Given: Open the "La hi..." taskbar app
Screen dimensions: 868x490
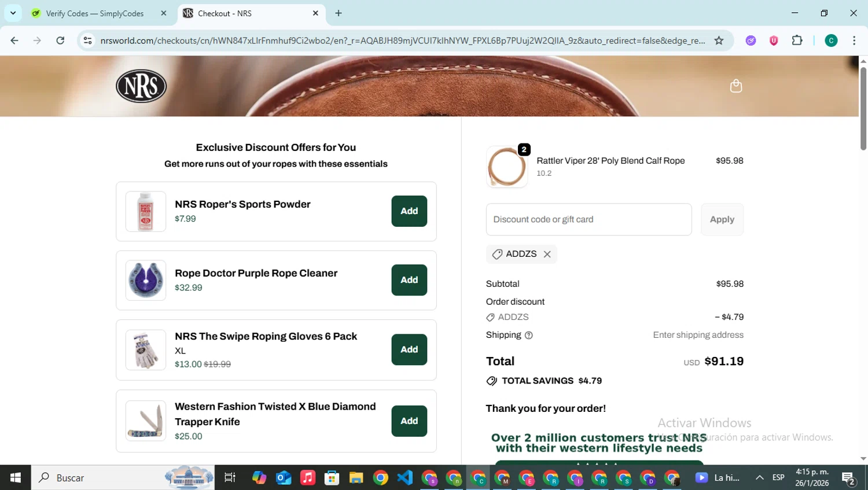Looking at the screenshot, I should click(718, 478).
